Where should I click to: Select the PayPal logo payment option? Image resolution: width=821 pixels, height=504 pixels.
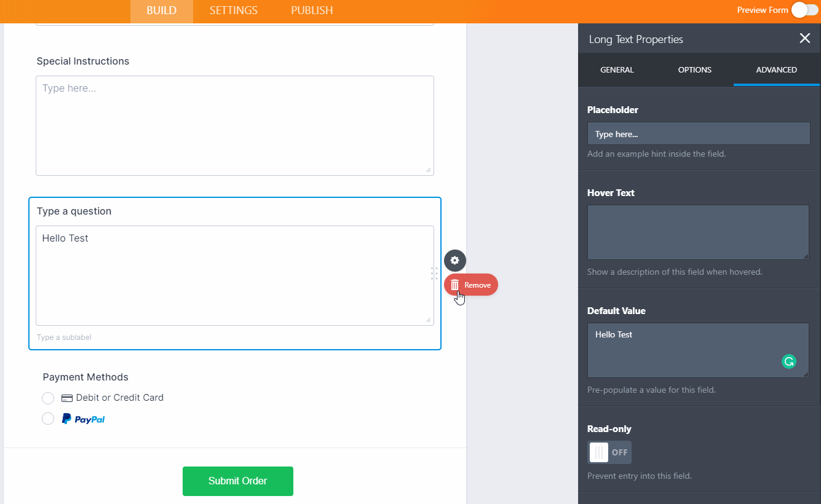pyautogui.click(x=83, y=418)
